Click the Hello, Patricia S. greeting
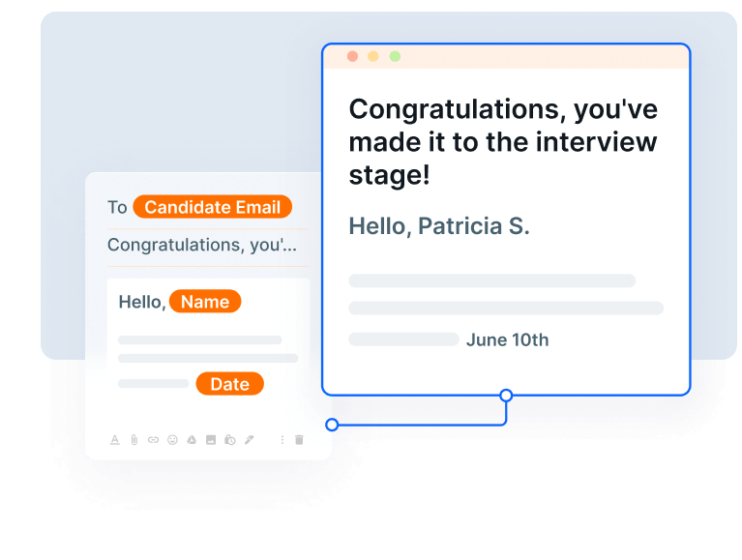 click(439, 226)
